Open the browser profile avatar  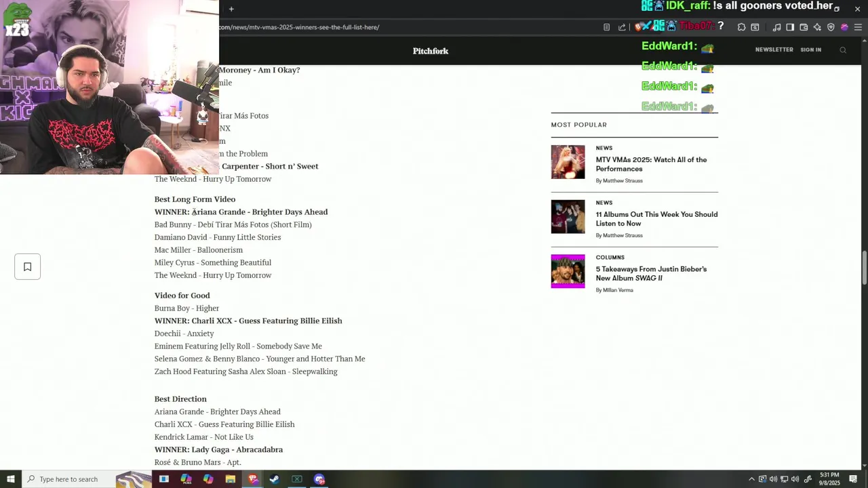click(844, 27)
